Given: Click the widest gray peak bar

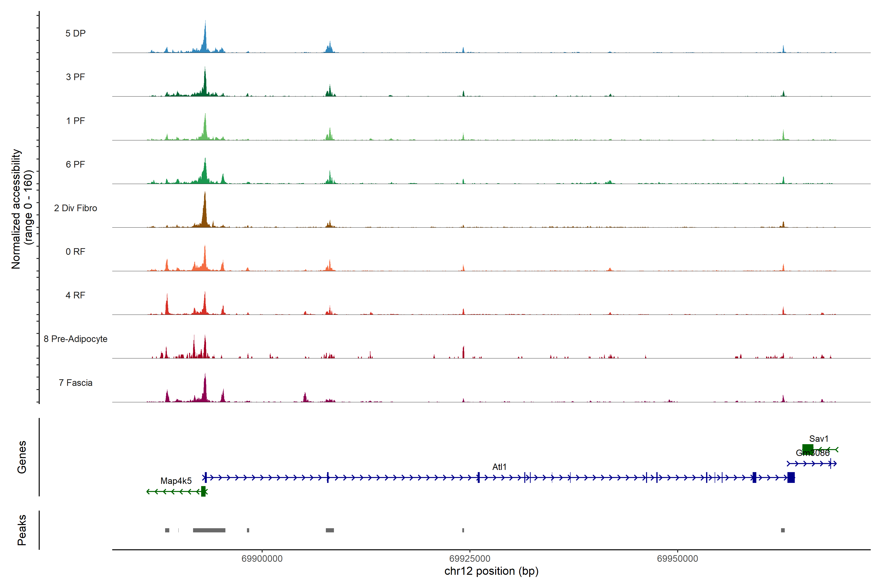Looking at the screenshot, I should 209,530.
